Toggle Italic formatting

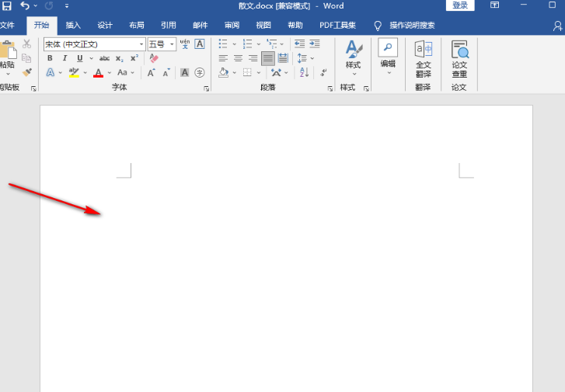coord(65,58)
